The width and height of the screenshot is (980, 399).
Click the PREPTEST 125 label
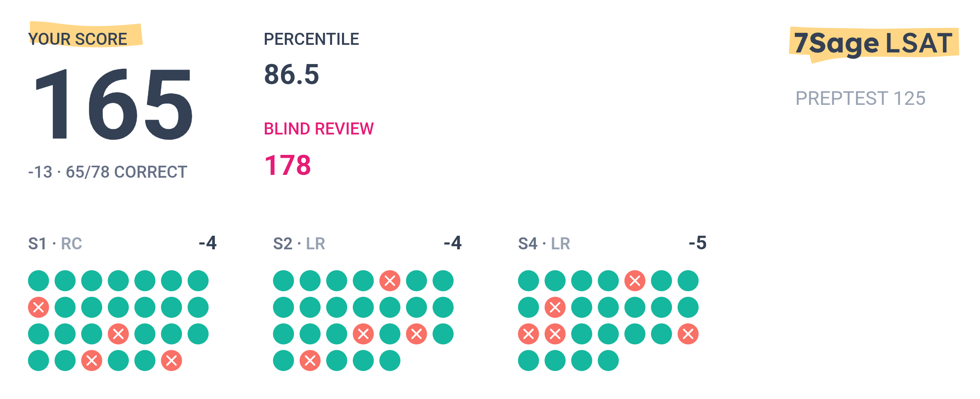[860, 98]
